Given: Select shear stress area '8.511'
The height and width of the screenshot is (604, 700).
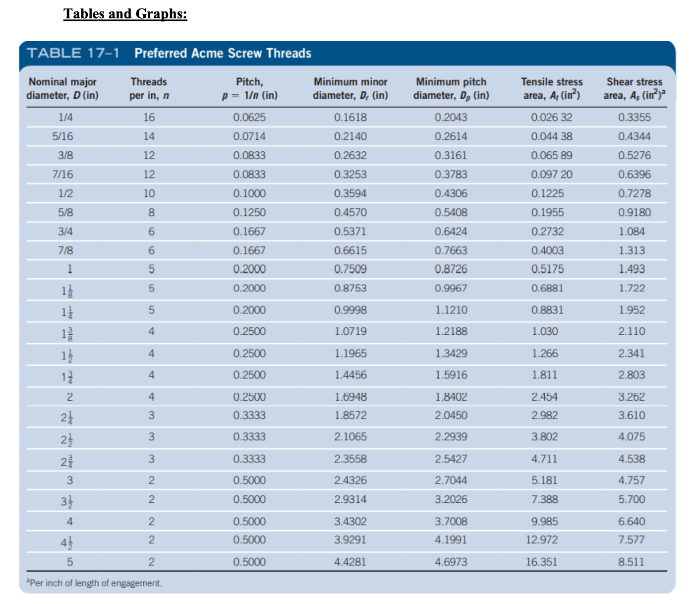Looking at the screenshot, I should coord(632,562).
